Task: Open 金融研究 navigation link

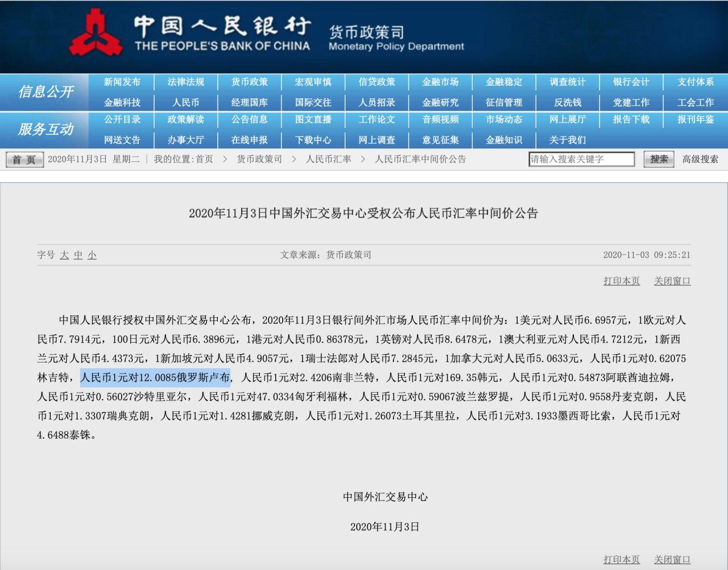Action: point(441,103)
